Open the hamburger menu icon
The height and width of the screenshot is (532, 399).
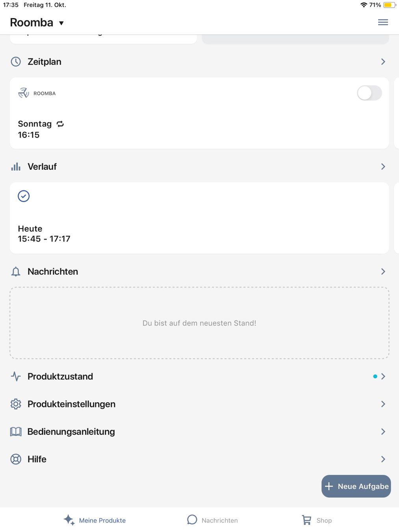[383, 22]
